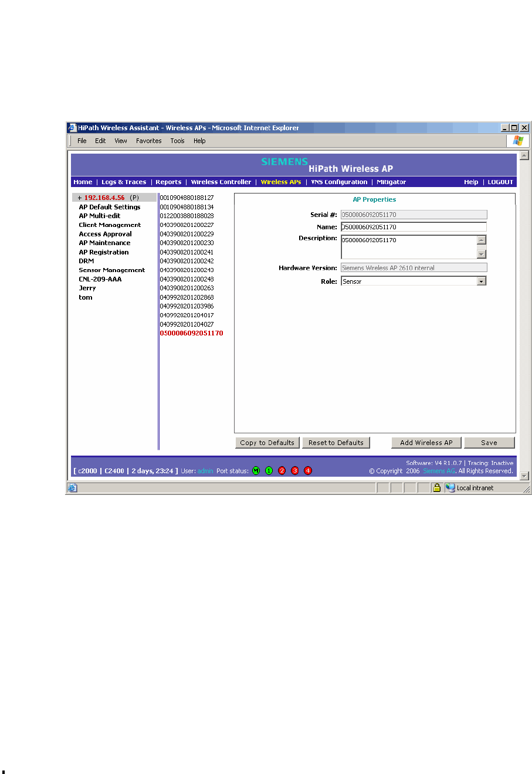Click Local intranet zone icon
The image size is (532, 774).
[x=450, y=487]
